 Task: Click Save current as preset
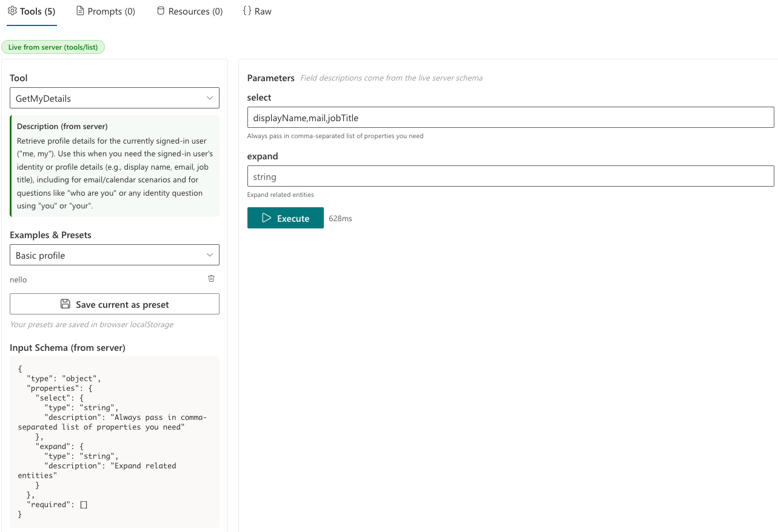114,304
